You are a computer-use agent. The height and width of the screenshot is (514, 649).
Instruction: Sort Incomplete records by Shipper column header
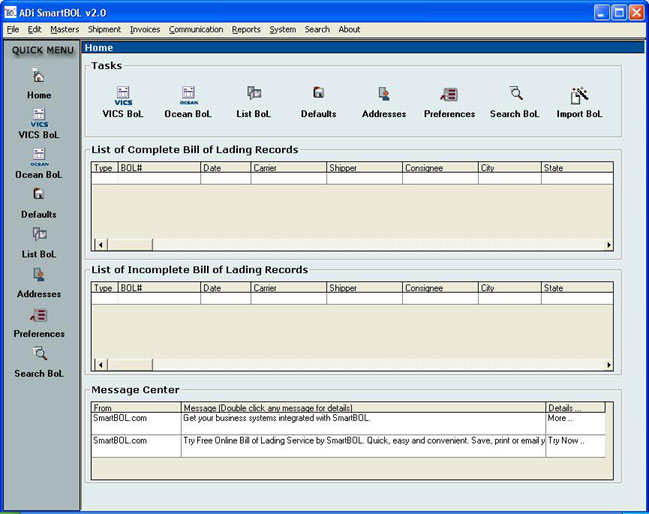364,288
